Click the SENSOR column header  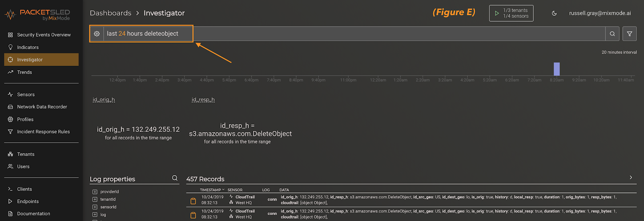235,190
